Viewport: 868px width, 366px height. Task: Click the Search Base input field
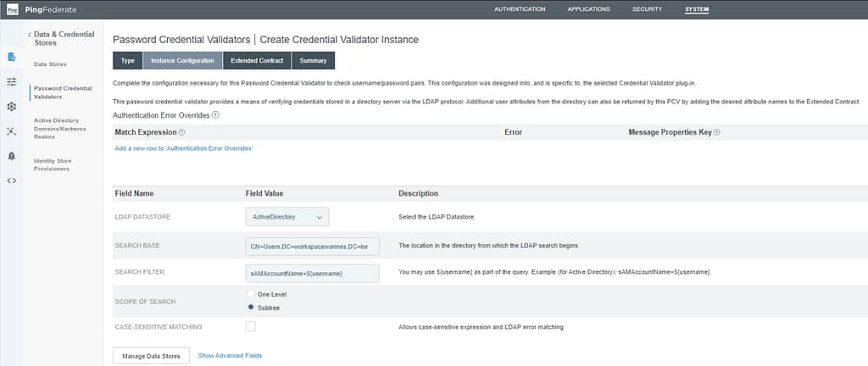point(312,246)
